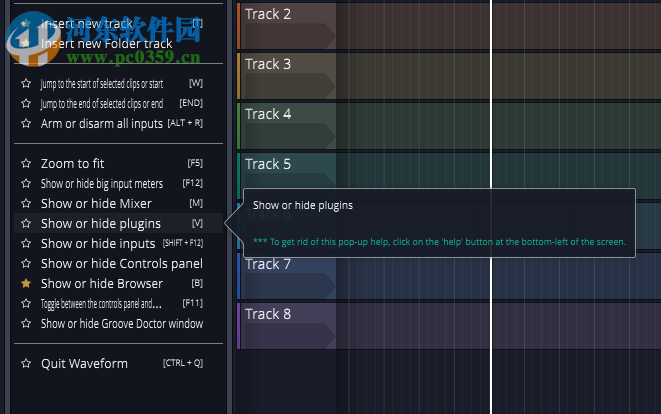Select Show or hide Groove Doctor window
661x414 pixels.
pyautogui.click(x=118, y=324)
